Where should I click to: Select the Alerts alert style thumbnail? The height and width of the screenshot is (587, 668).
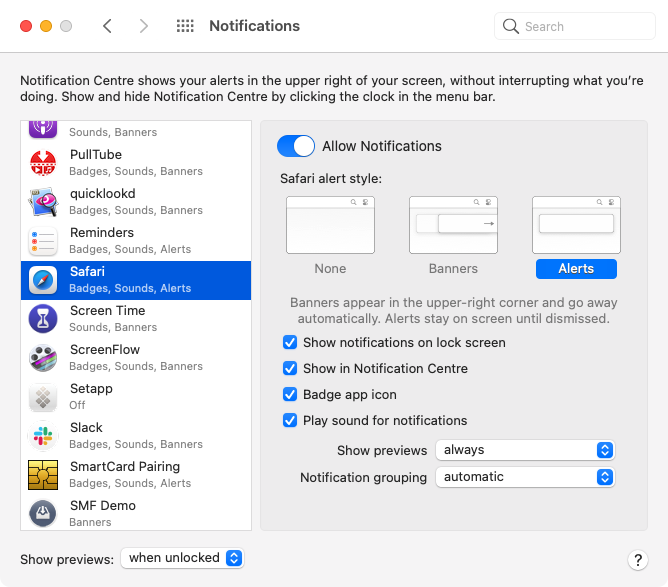pos(576,225)
